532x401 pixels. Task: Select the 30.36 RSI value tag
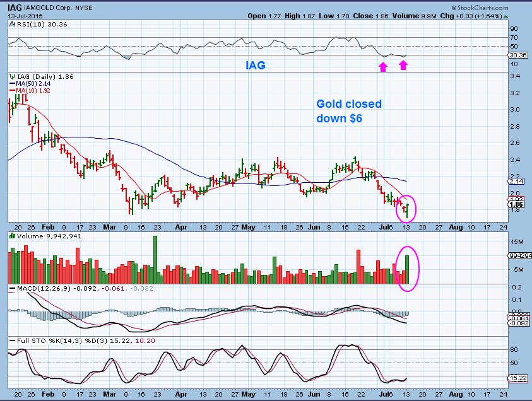coord(517,55)
